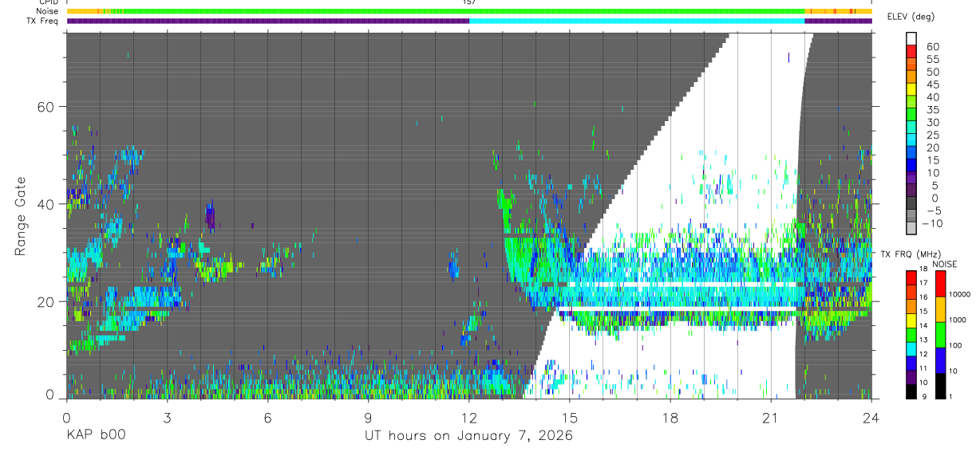This screenshot has height=452, width=980.
Task: Click the 'NOISE' legend title
Action: tap(945, 264)
